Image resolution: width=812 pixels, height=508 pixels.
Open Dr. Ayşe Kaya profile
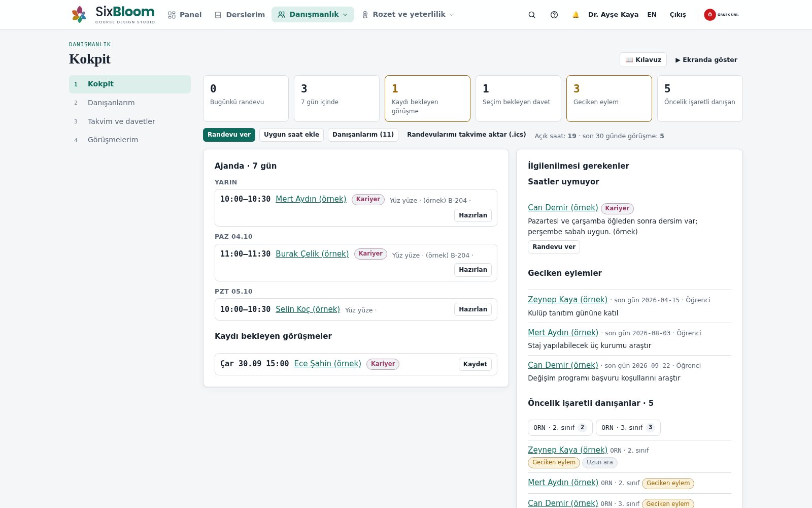(x=613, y=15)
